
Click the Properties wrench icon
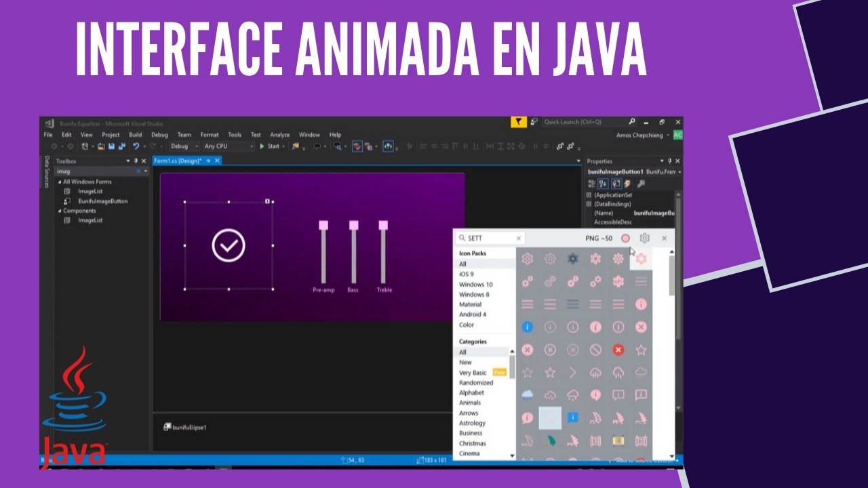[641, 184]
